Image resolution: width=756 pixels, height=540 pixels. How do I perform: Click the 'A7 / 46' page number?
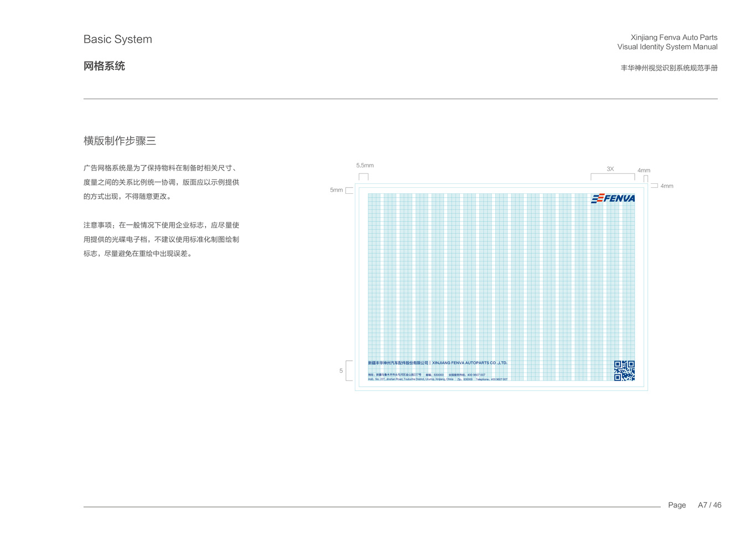[x=710, y=505]
